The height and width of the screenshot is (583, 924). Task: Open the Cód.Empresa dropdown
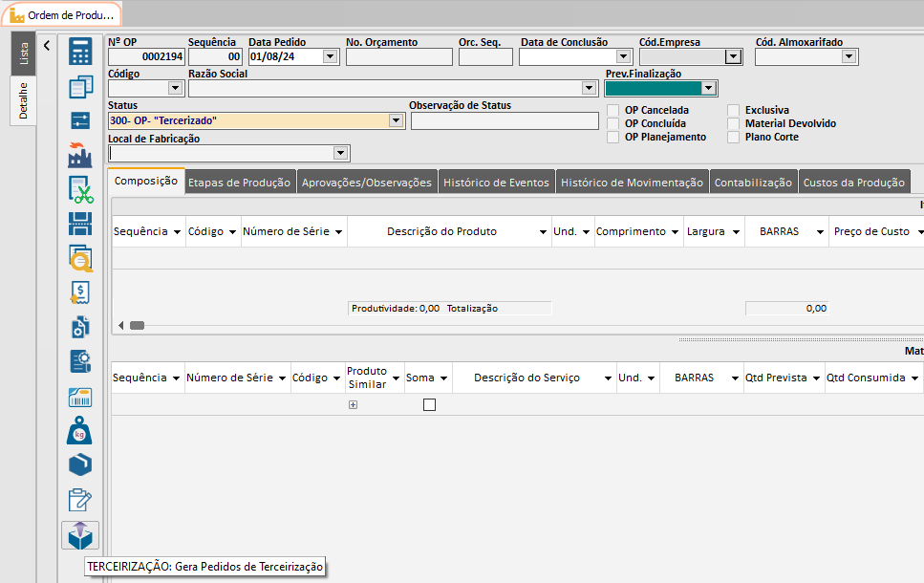pos(733,56)
